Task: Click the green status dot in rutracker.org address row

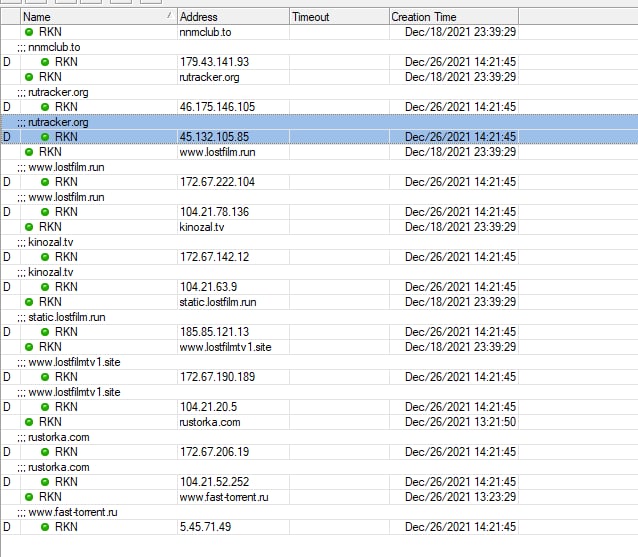Action: pos(29,77)
